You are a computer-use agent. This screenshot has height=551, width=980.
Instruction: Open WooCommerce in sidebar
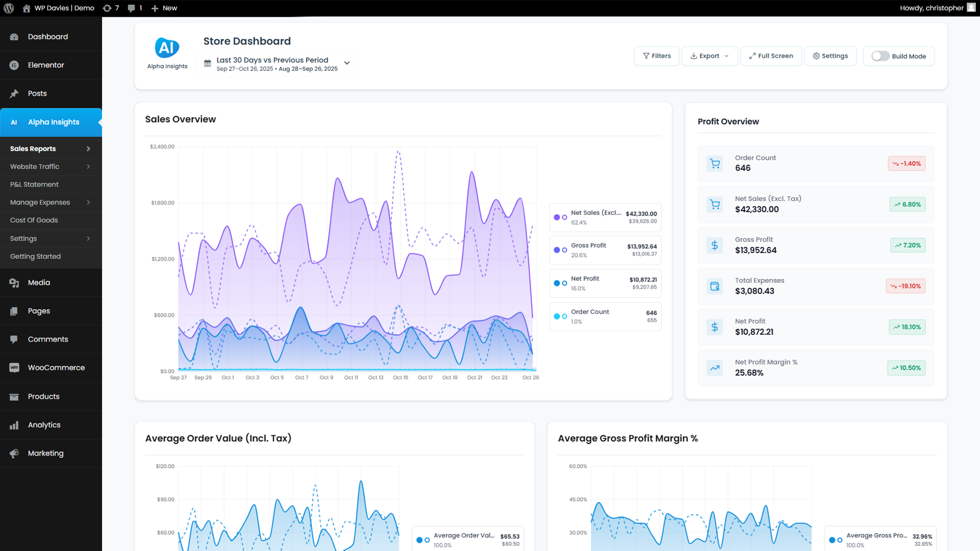click(56, 368)
